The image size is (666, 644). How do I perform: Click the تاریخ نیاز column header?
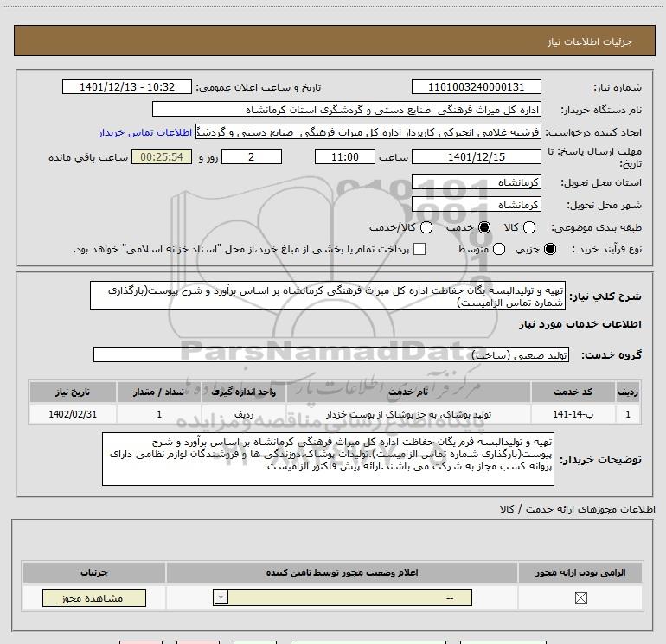coord(73,392)
